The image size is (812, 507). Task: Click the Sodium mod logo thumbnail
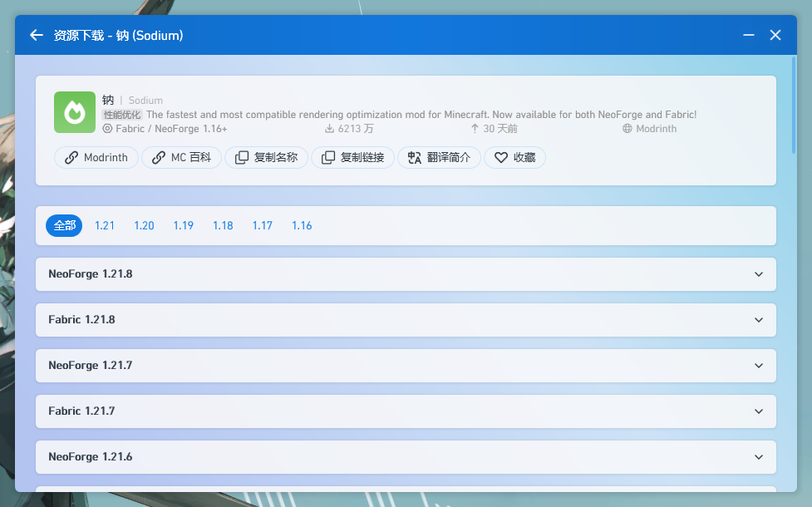coord(75,112)
